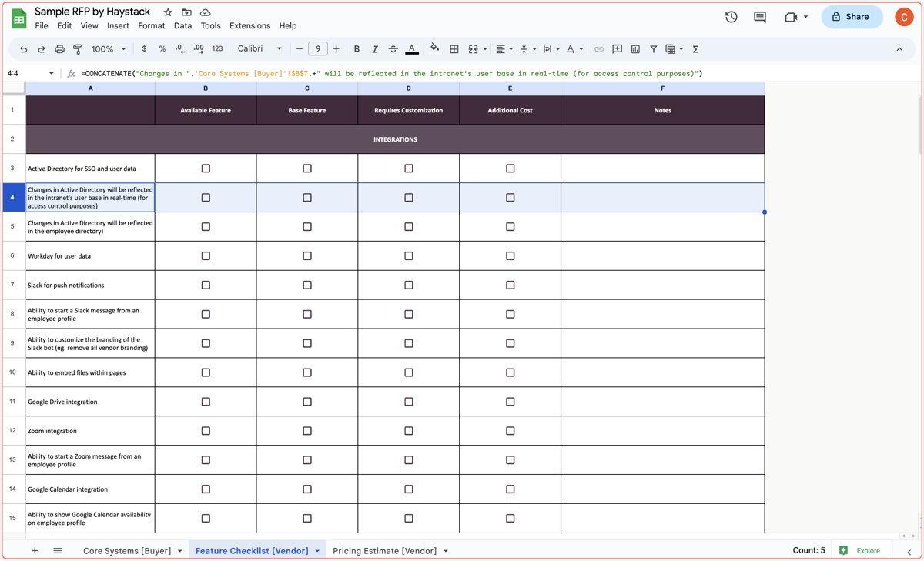Check Additional Cost for Google Drive integration
Viewport: 924px width, 561px height.
[x=511, y=402]
